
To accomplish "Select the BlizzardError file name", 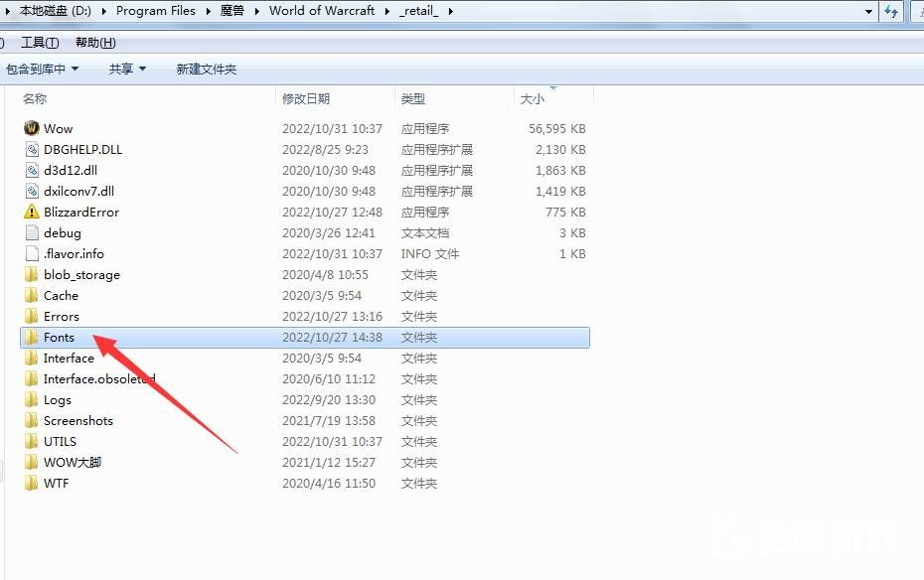I will pos(81,212).
